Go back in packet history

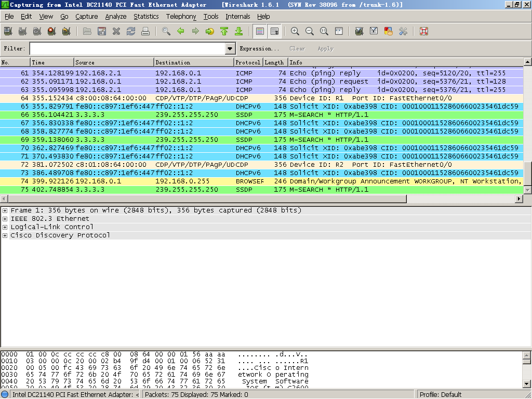pyautogui.click(x=181, y=31)
